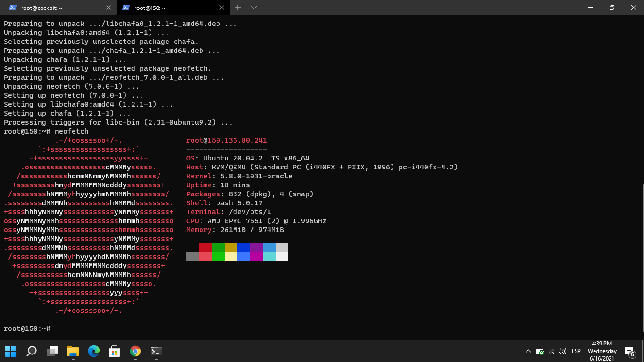Open the Windows Start menu

(10, 351)
